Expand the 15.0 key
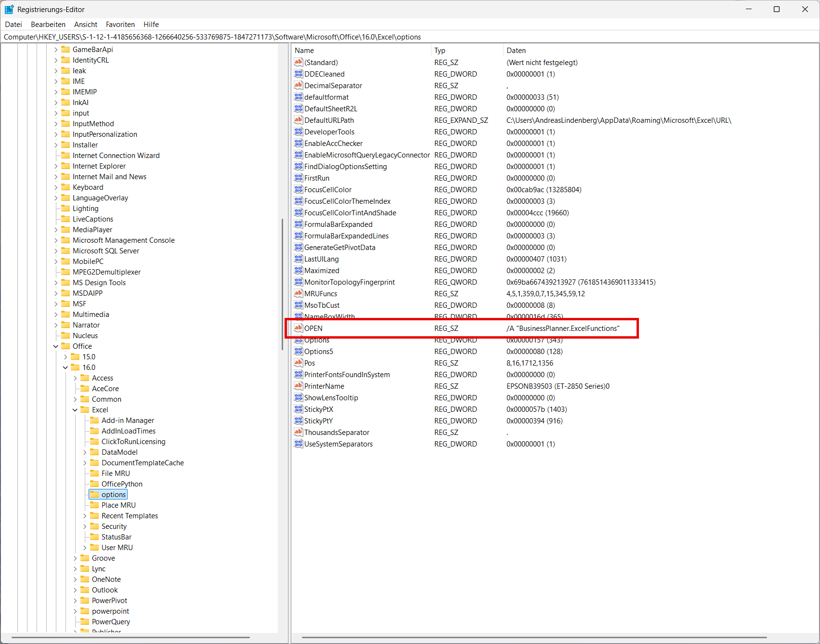 (x=65, y=357)
